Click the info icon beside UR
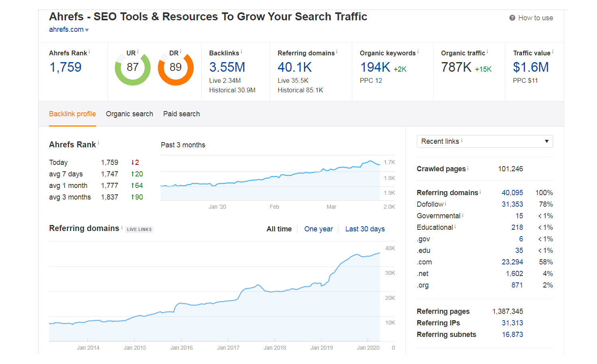This screenshot has height=364, width=597. coord(138,51)
